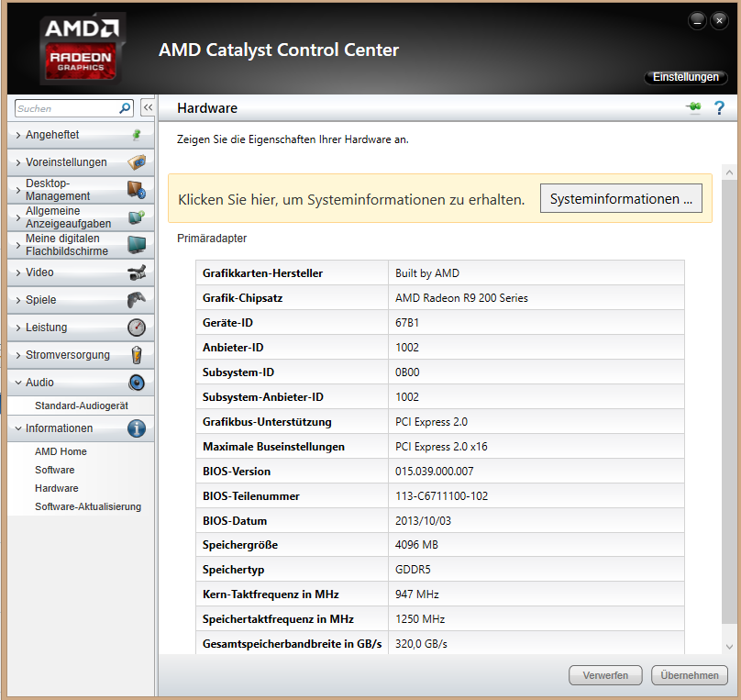The image size is (741, 700).
Task: Collapse the Informationen section
Action: click(x=81, y=428)
